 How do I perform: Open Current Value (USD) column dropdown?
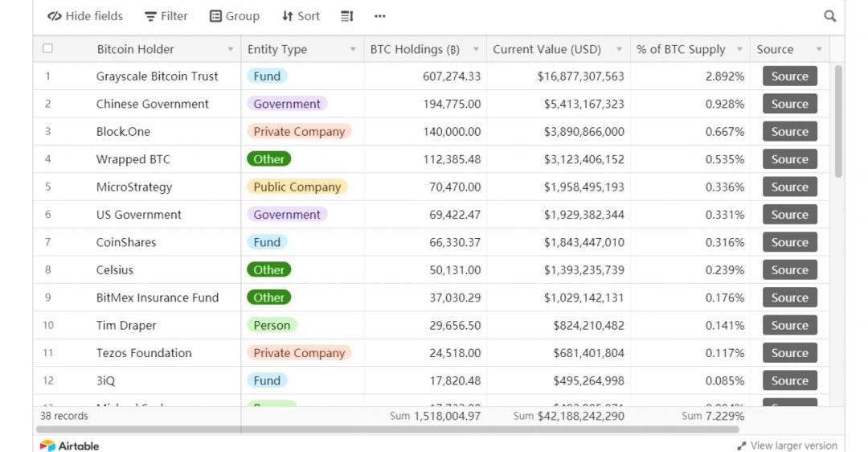[619, 50]
